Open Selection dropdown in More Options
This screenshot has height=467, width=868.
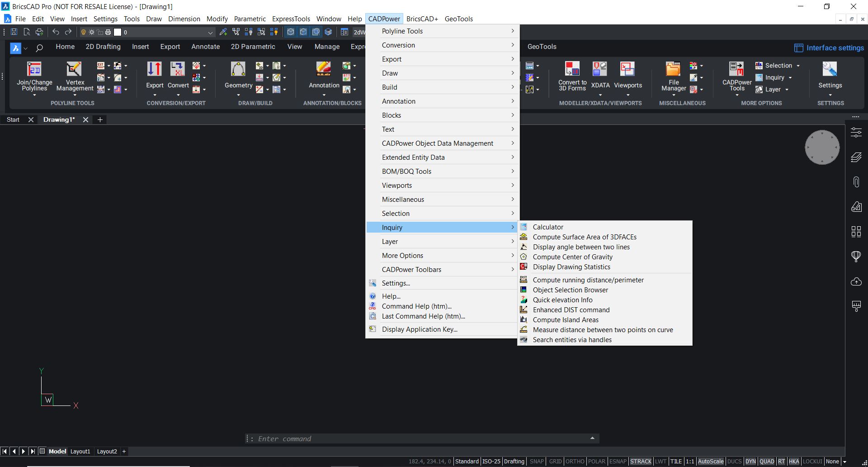778,66
